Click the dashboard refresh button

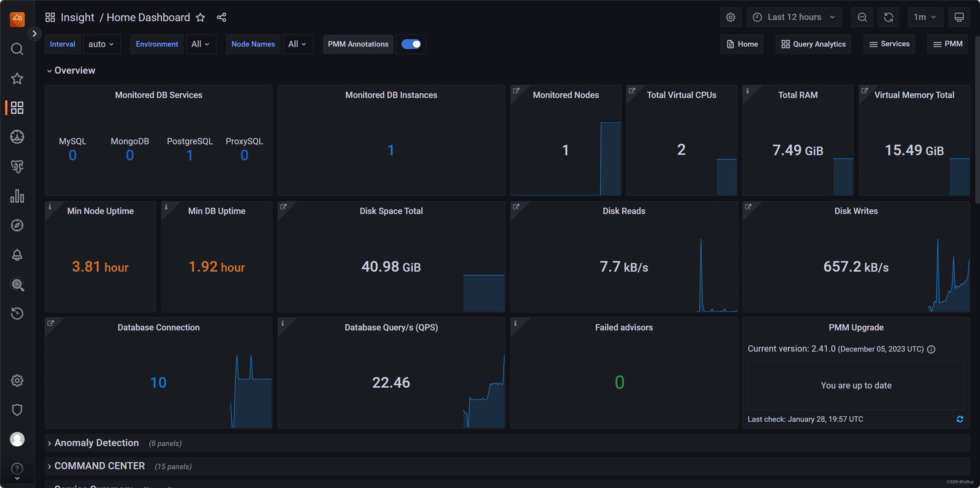(888, 17)
